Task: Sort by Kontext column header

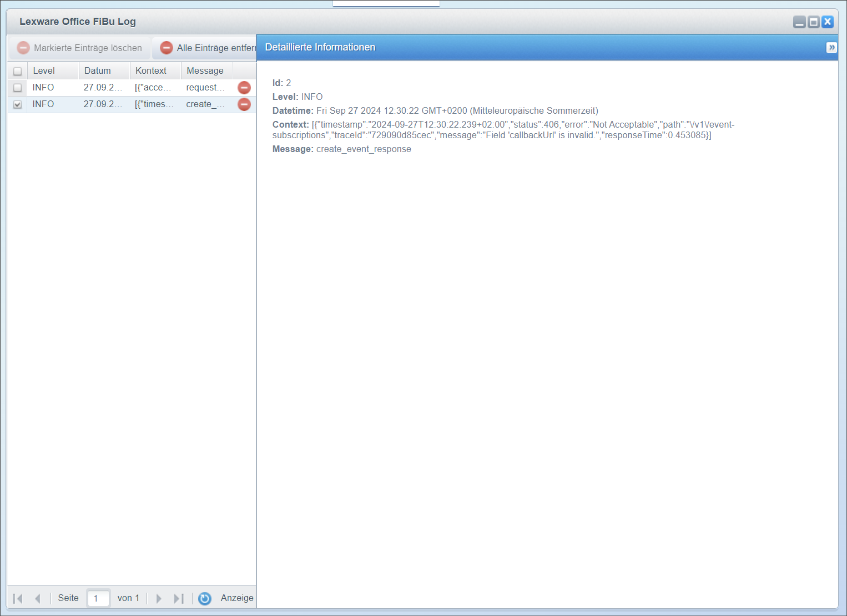Action: pos(155,71)
